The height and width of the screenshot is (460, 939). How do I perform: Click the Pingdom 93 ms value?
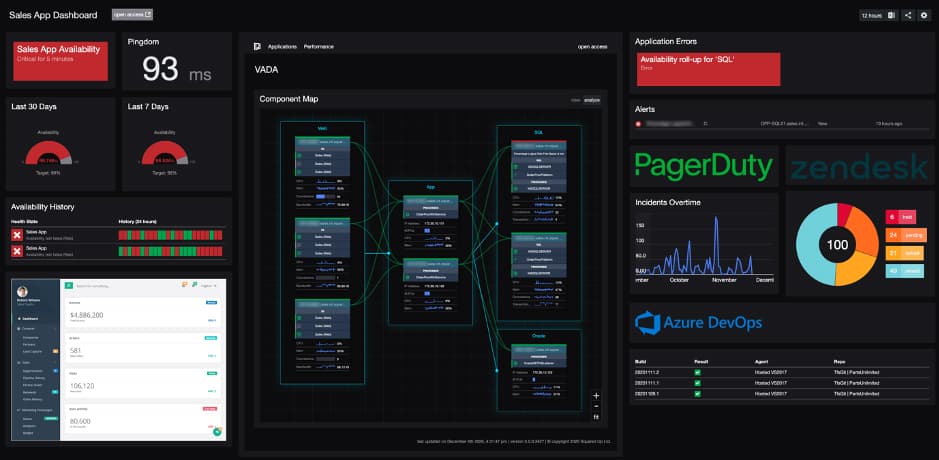(177, 69)
